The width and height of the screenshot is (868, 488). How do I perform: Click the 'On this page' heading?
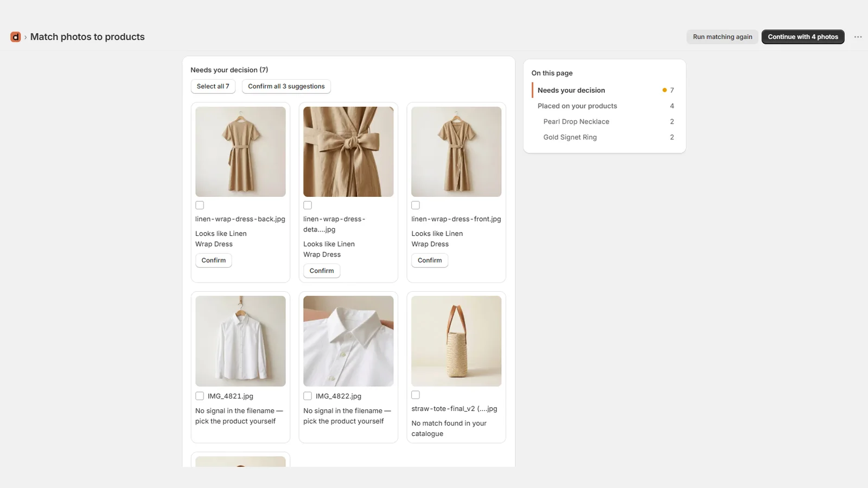pos(552,73)
